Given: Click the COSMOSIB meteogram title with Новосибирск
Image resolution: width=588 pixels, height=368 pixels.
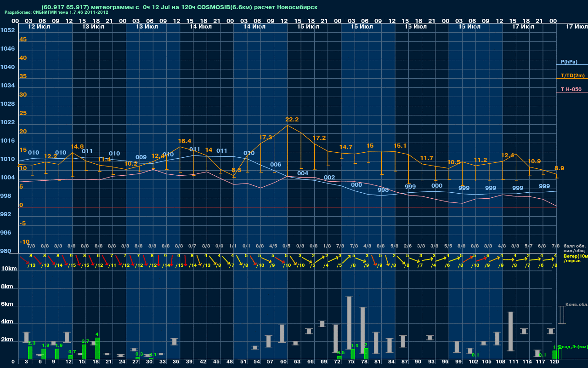Looking at the screenshot, I should [x=179, y=7].
